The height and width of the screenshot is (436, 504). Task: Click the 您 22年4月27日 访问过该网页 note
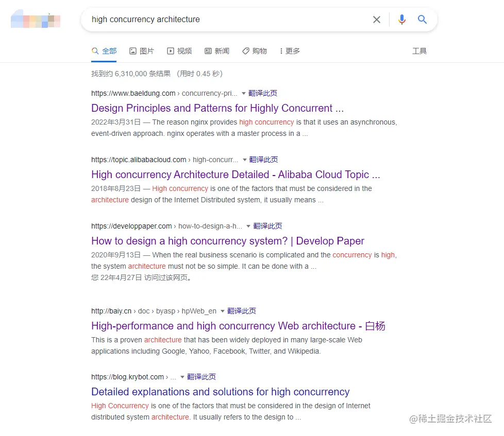click(141, 278)
